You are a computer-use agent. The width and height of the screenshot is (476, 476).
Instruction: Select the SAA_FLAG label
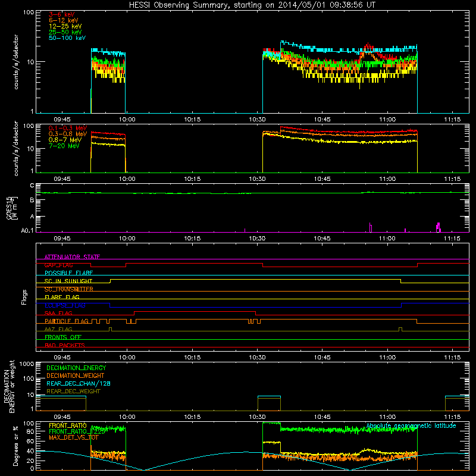(58, 313)
